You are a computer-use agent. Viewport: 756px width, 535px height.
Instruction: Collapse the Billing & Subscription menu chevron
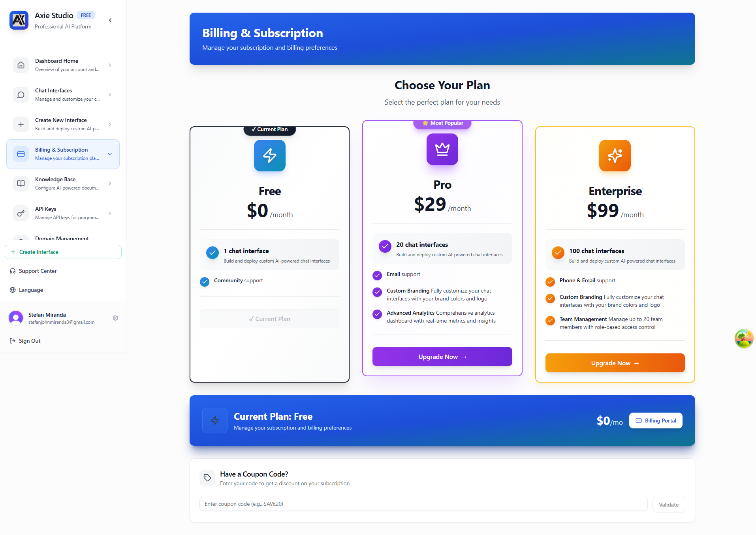click(x=110, y=154)
